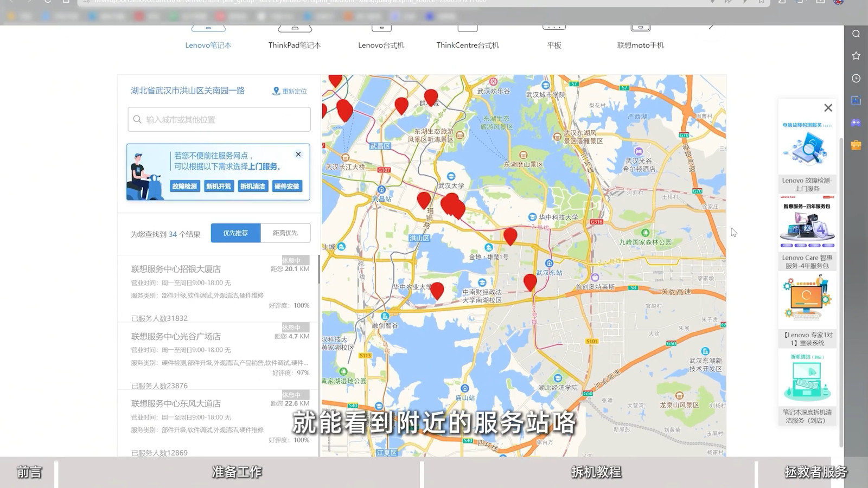The height and width of the screenshot is (488, 868).
Task: Click the browser sidebar game controller icon
Action: click(856, 123)
